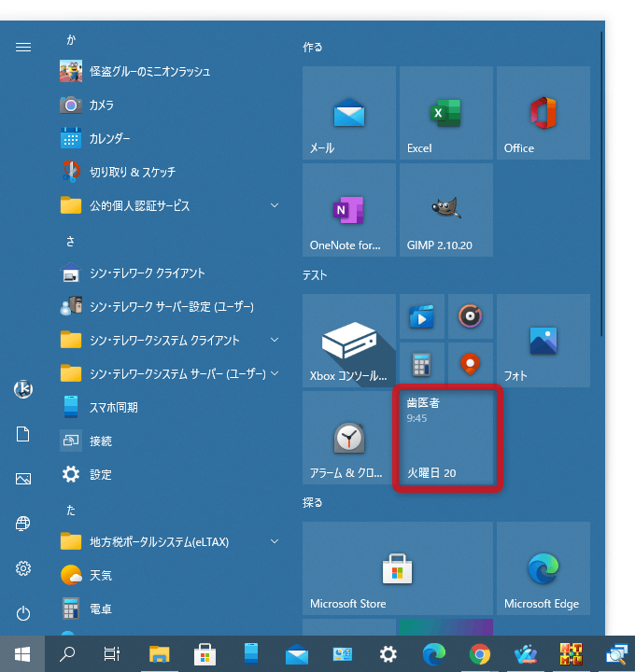The height and width of the screenshot is (672, 635).
Task: Open Settings gear on the taskbar
Action: (388, 654)
